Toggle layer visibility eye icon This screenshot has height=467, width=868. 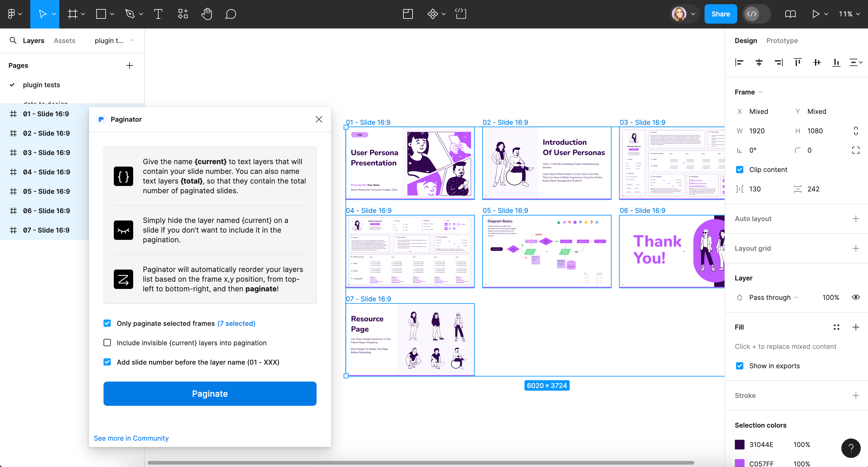pyautogui.click(x=856, y=297)
